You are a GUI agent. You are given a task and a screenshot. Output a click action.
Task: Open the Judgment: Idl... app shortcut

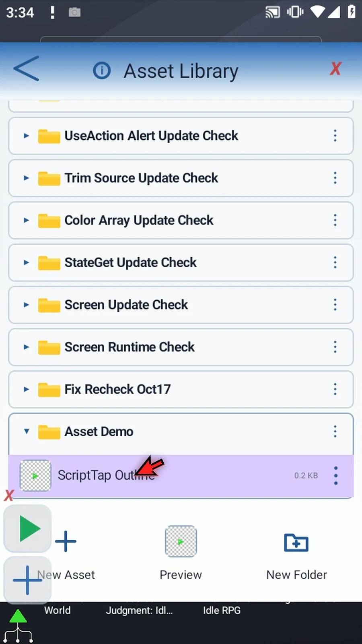(139, 611)
